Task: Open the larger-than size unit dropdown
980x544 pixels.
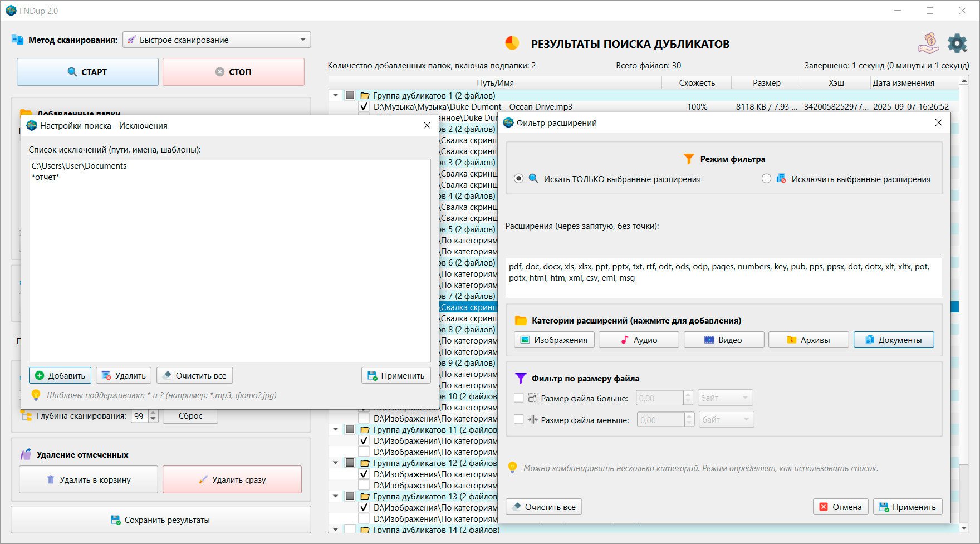Action: click(725, 398)
